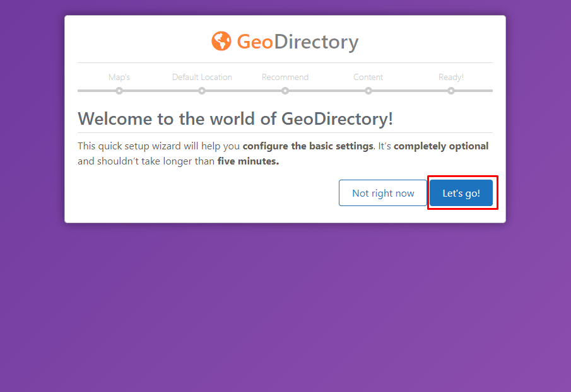Viewport: 571px width, 392px height.
Task: Select the Map's step label
Action: tap(119, 77)
